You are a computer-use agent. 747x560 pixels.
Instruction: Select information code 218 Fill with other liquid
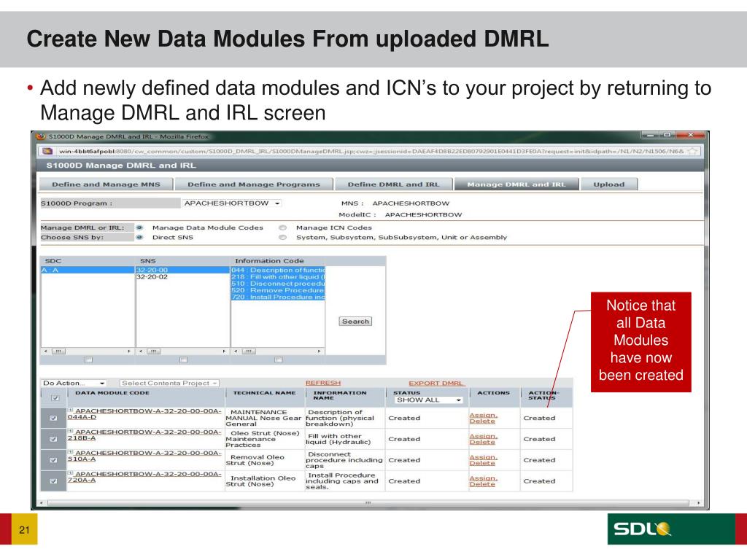pyautogui.click(x=278, y=276)
